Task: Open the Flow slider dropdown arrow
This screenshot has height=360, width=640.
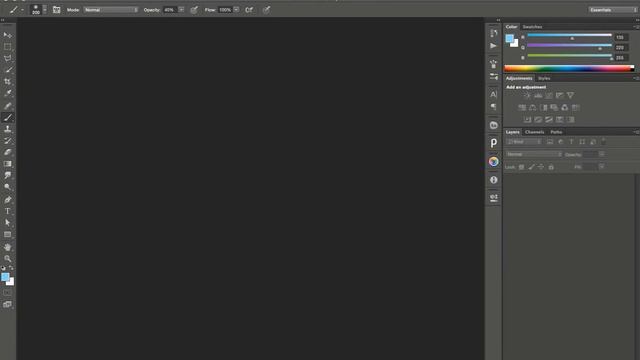Action: tap(236, 10)
